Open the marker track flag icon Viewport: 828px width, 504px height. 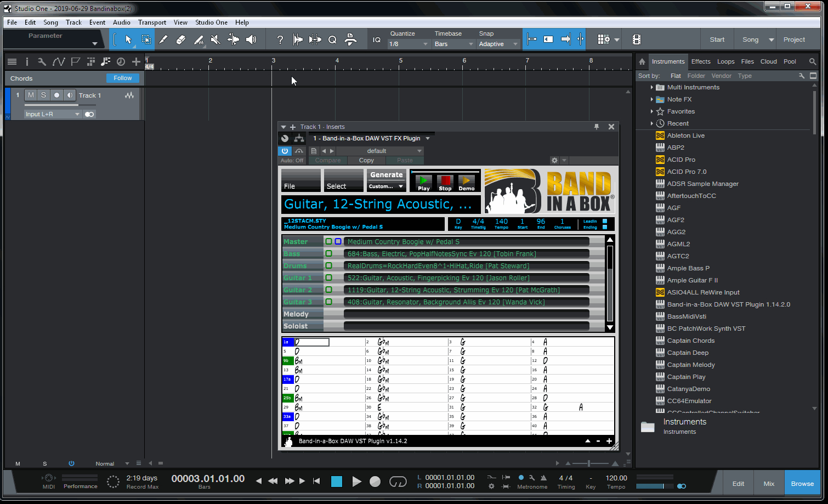coord(75,62)
